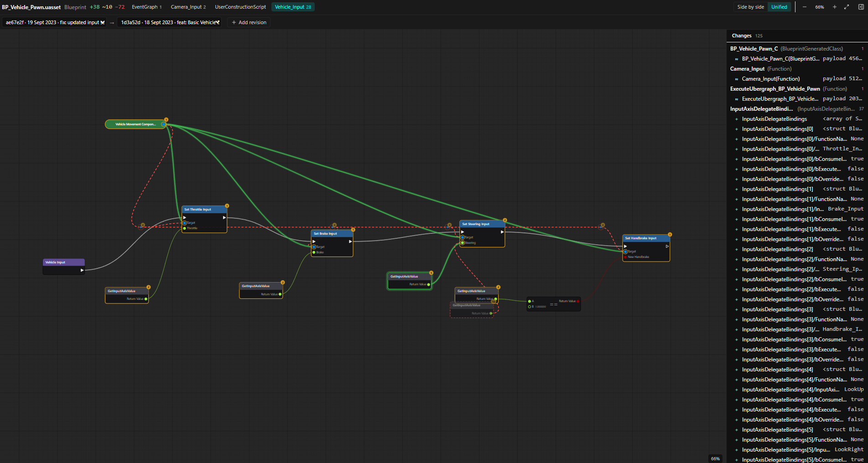Click the green-highlighted GetInputAxisValue node
Screen dimensions: 868x463
pos(410,281)
